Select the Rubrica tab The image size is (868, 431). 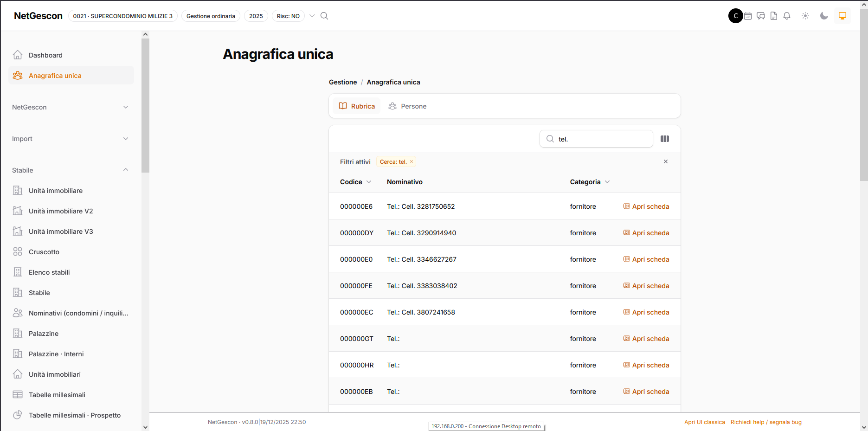coord(356,106)
